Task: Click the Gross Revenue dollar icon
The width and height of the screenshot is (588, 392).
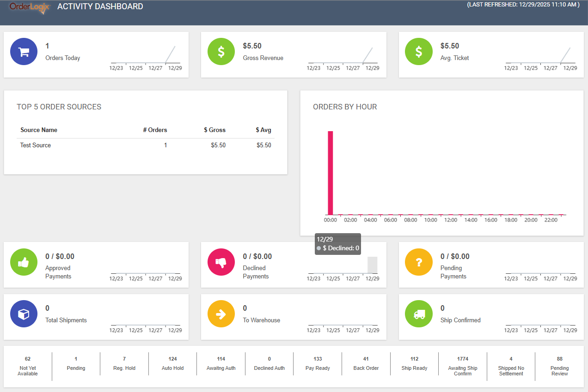Action: 221,52
